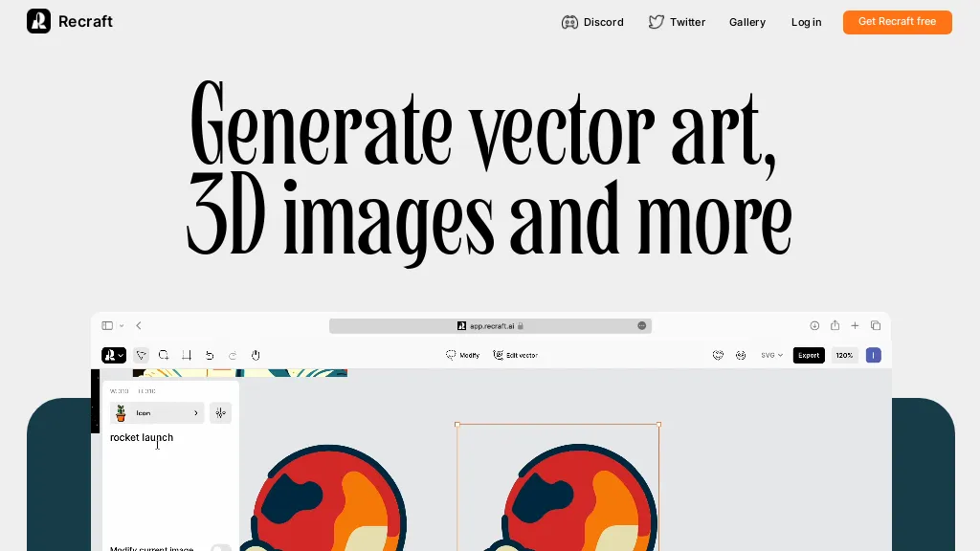Screen dimensions: 980x551
Task: Select the lasso selection tool
Action: (x=164, y=355)
